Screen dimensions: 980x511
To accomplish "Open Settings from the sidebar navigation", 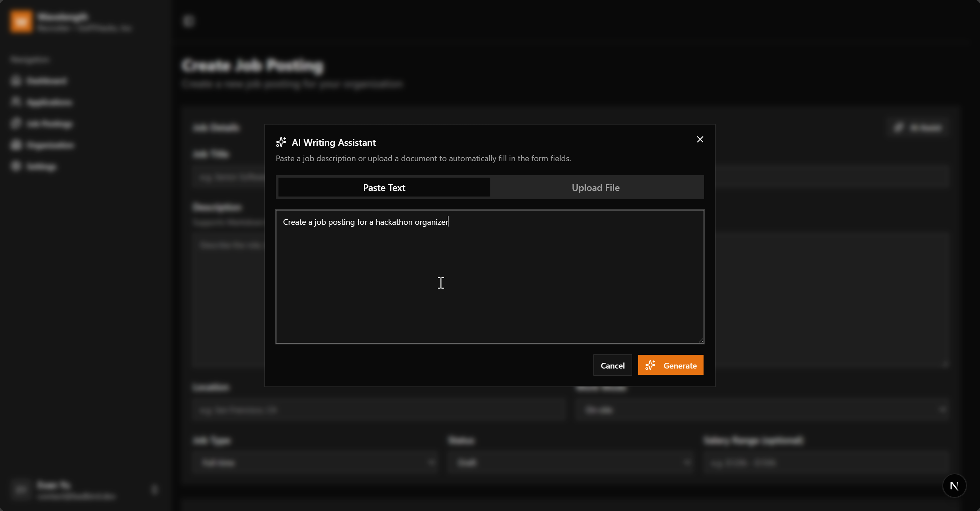I will 41,167.
